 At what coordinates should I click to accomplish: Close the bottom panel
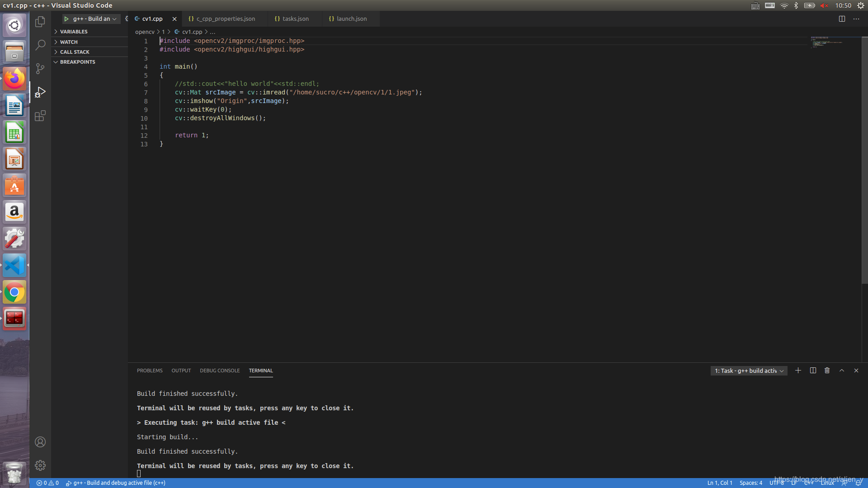click(856, 371)
